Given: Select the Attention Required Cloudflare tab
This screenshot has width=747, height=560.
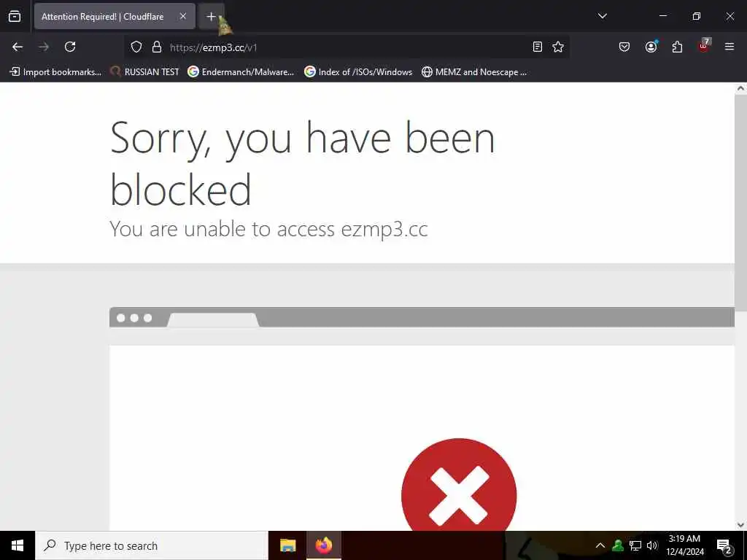Looking at the screenshot, I should coord(115,16).
